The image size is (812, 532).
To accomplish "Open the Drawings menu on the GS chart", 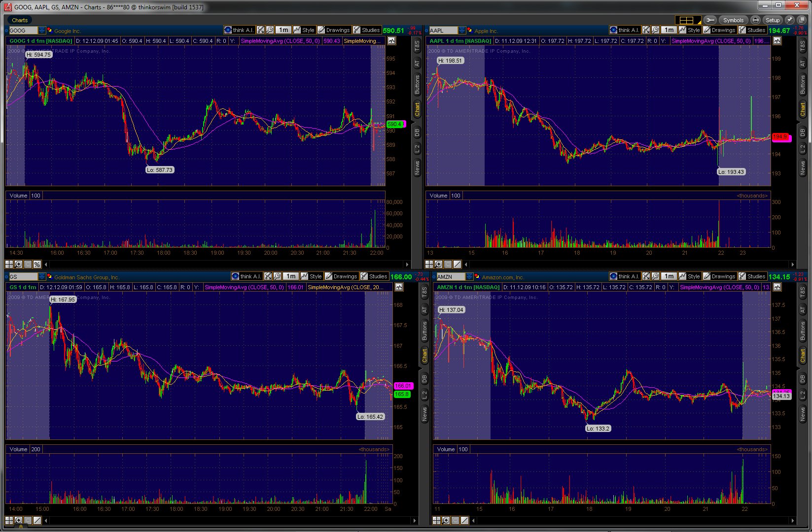I will point(341,276).
